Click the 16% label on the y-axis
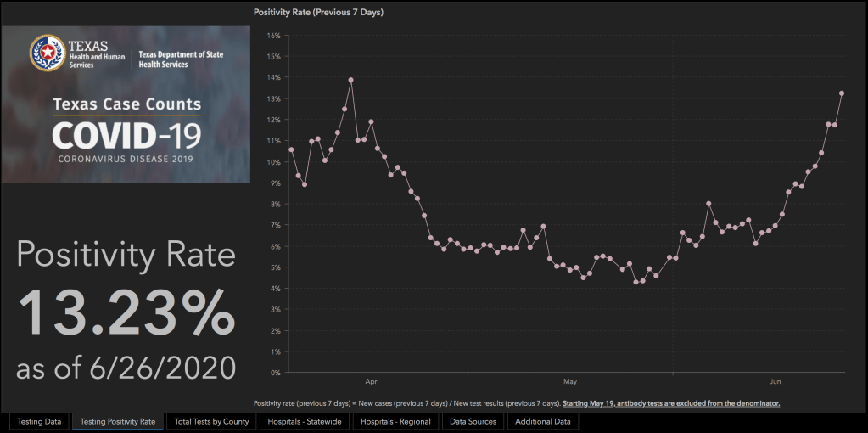Viewport: 868px width, 433px height. (x=274, y=36)
